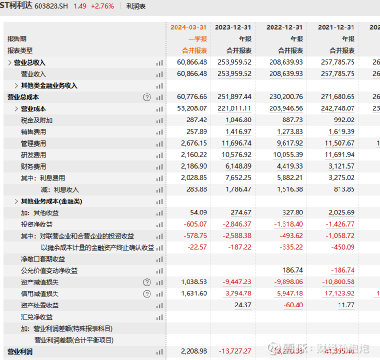
Task: Select the 营业总成本 row label
Action: pyautogui.click(x=23, y=97)
